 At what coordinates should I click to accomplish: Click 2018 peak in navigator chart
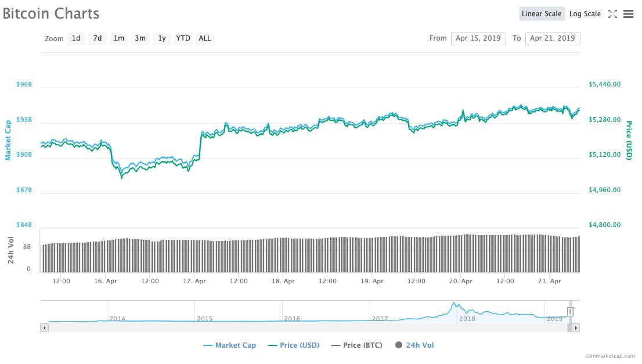pyautogui.click(x=454, y=304)
